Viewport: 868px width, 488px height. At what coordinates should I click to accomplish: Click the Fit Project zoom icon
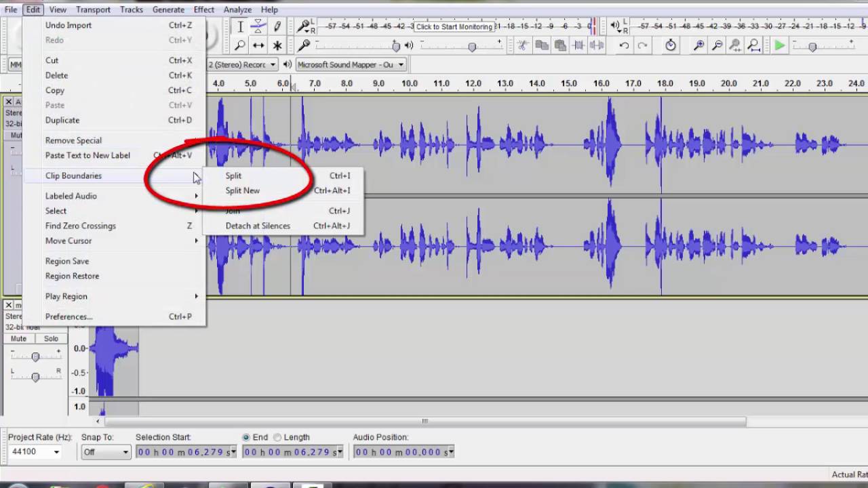pyautogui.click(x=753, y=45)
